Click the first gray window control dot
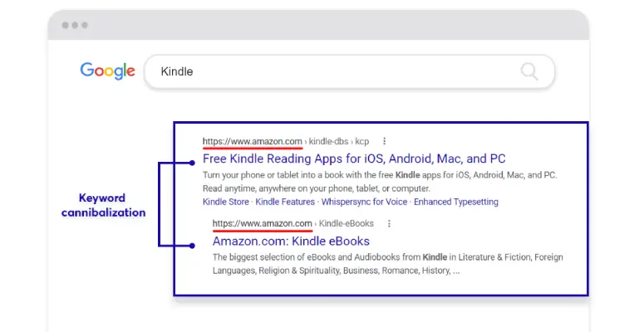The height and width of the screenshot is (332, 644). [65, 25]
